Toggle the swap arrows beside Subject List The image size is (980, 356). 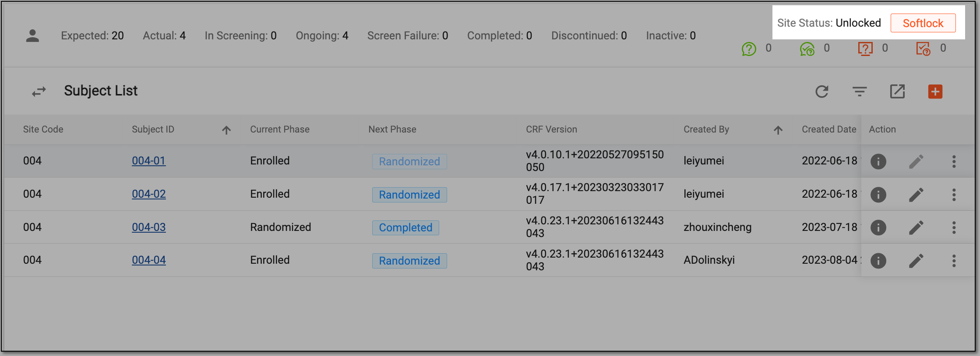tap(39, 91)
